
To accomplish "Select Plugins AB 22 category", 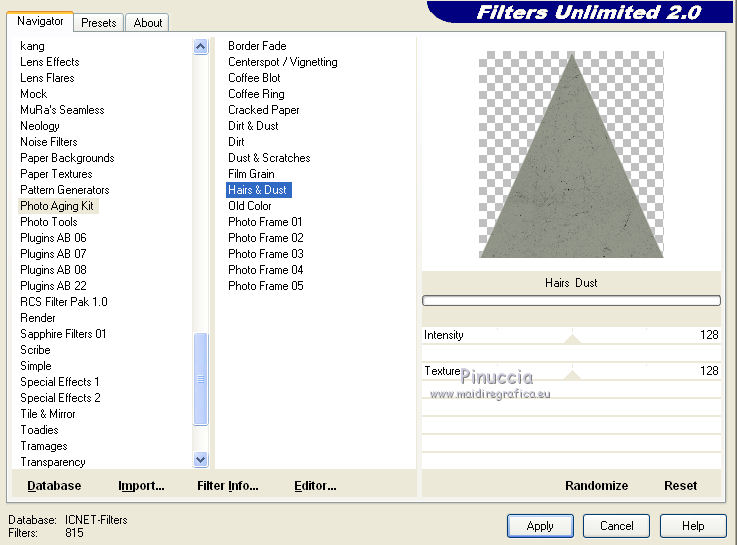I will 54,286.
